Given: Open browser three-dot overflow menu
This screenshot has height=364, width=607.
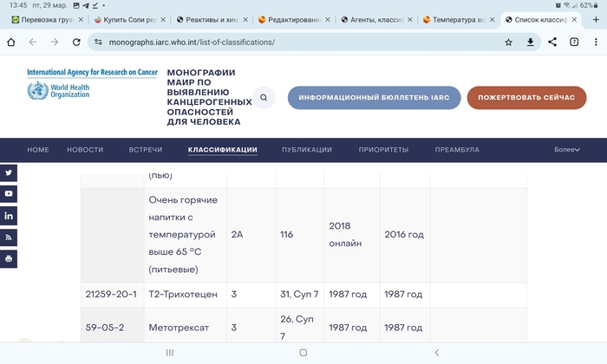Looking at the screenshot, I should coord(595,42).
